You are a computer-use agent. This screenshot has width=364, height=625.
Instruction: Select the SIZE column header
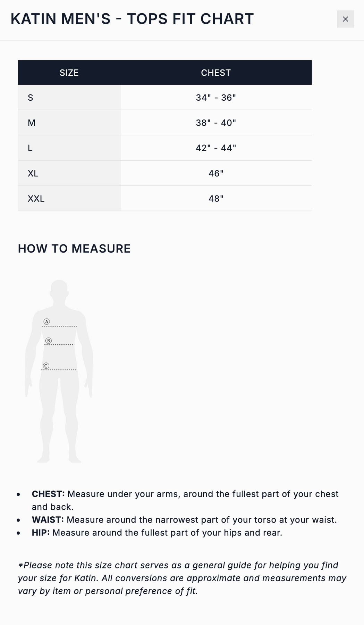(x=69, y=73)
